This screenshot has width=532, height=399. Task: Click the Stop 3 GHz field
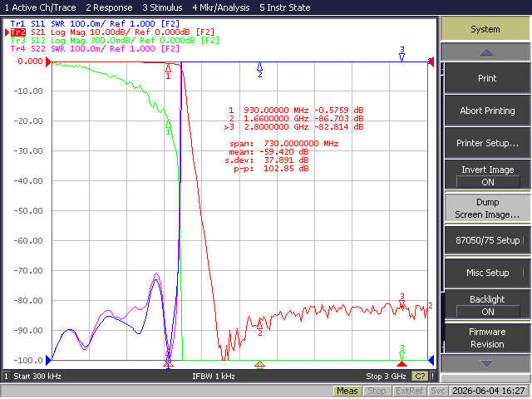(386, 377)
